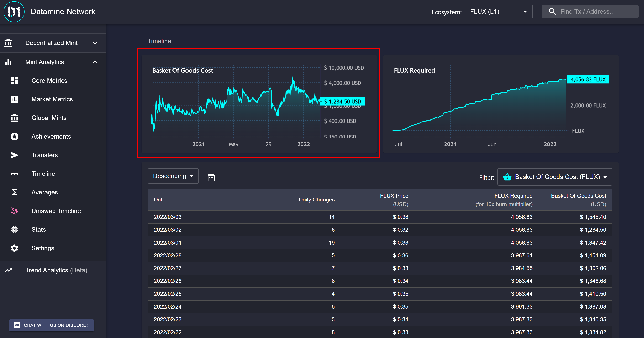The image size is (644, 338).
Task: Click the 4,056.83 FLUX chart marker
Action: coord(588,79)
